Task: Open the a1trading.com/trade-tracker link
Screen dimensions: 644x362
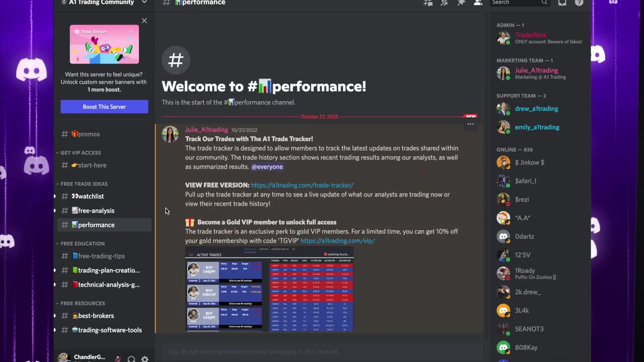Action: coord(302,185)
